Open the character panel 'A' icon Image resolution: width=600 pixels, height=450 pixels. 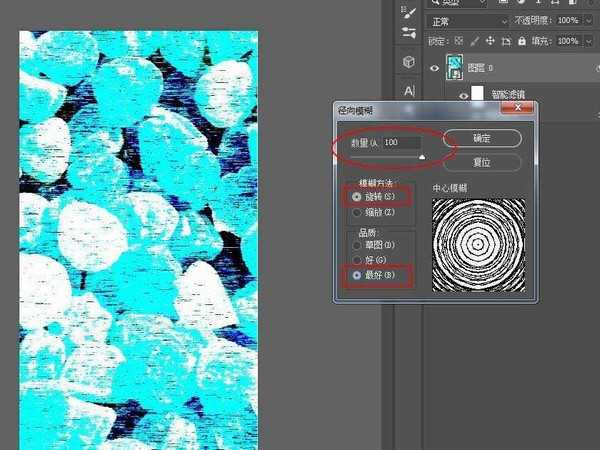[409, 91]
